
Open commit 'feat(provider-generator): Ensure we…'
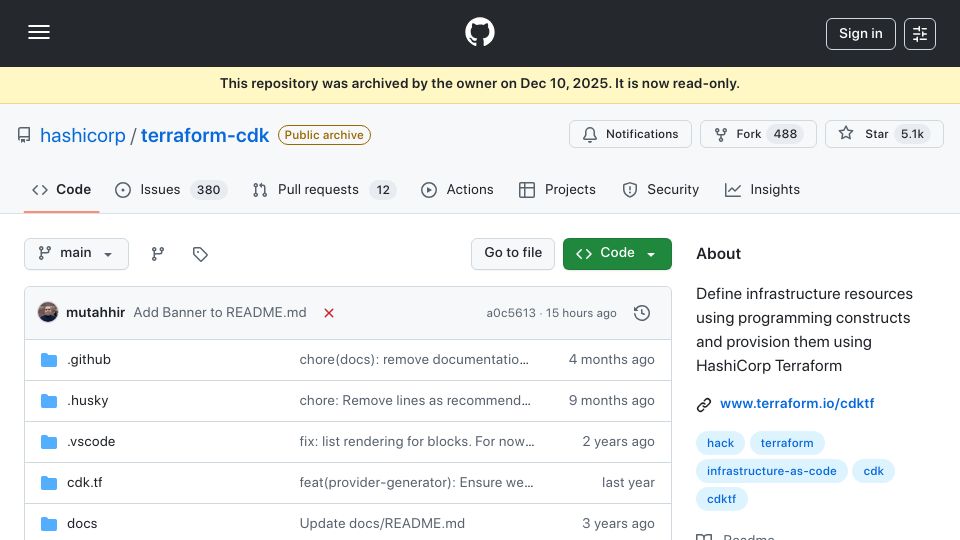(x=416, y=482)
